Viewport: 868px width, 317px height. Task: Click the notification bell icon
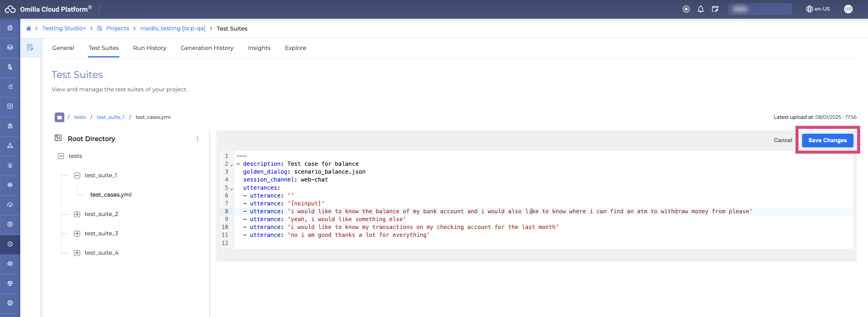click(701, 9)
